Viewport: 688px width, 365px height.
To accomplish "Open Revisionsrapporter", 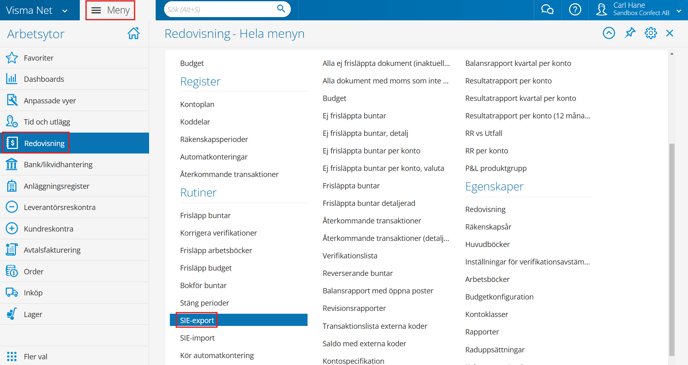I will (x=354, y=308).
